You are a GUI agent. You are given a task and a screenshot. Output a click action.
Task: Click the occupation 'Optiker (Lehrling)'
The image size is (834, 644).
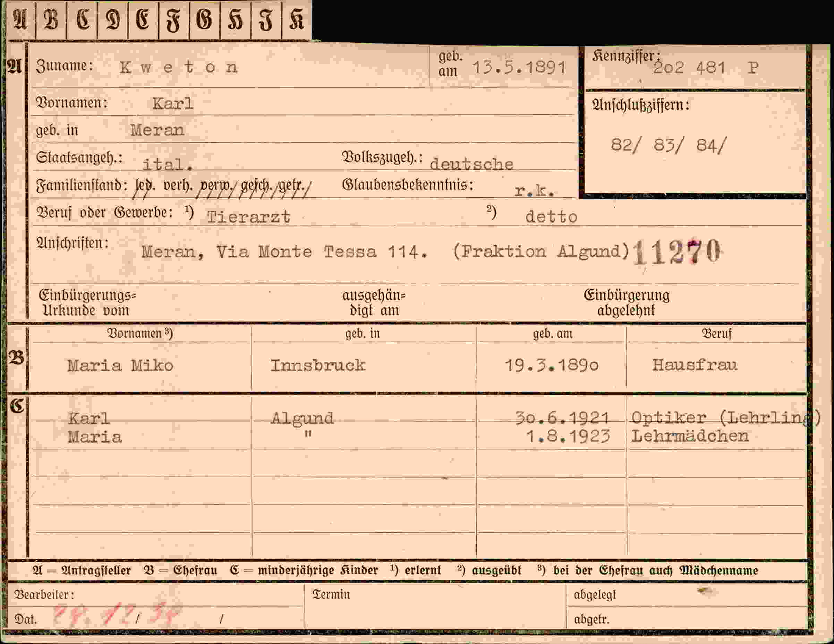pos(725,418)
